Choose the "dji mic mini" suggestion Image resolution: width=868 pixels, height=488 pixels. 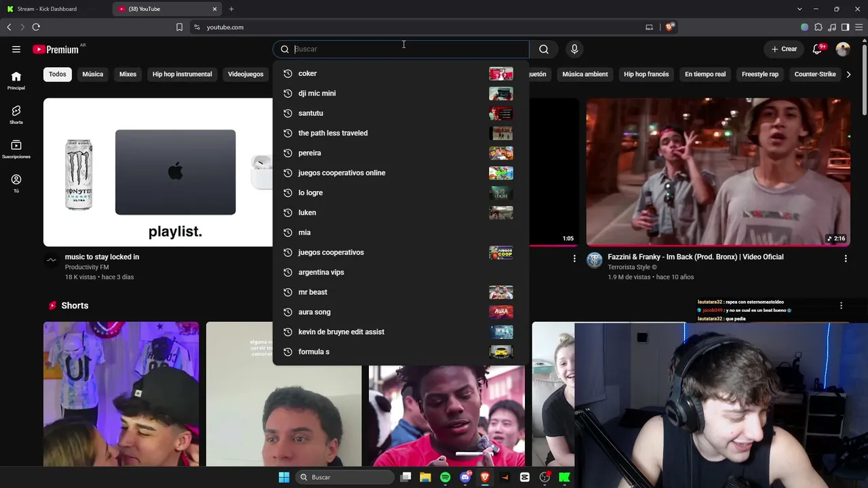pyautogui.click(x=400, y=94)
